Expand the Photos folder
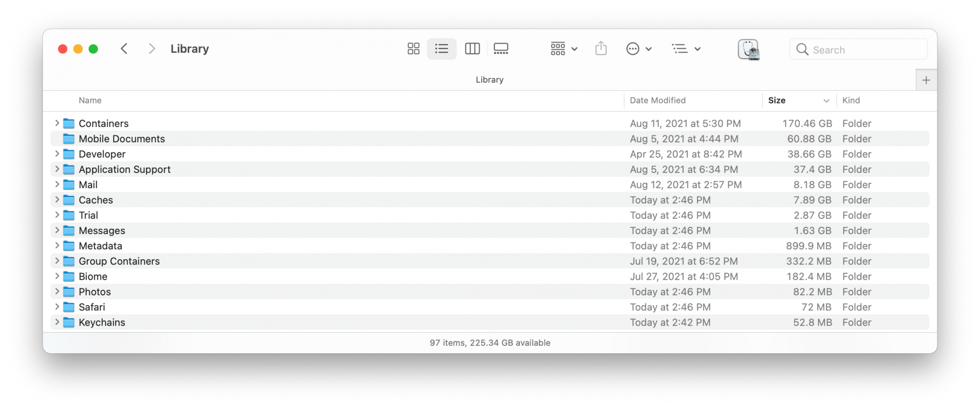980x410 pixels. 57,291
